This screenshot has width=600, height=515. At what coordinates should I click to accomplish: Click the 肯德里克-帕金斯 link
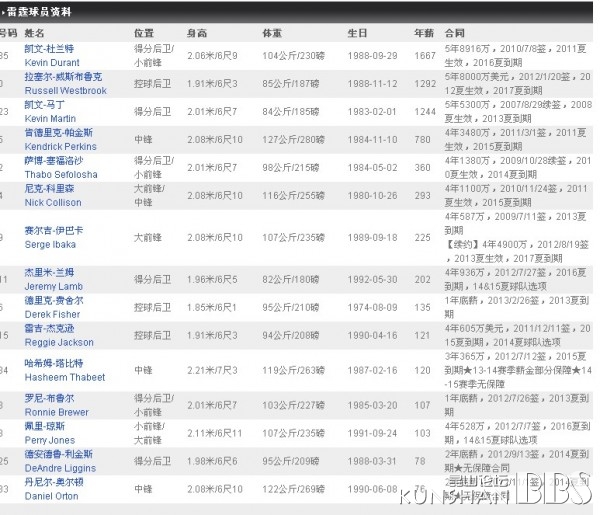tap(59, 132)
